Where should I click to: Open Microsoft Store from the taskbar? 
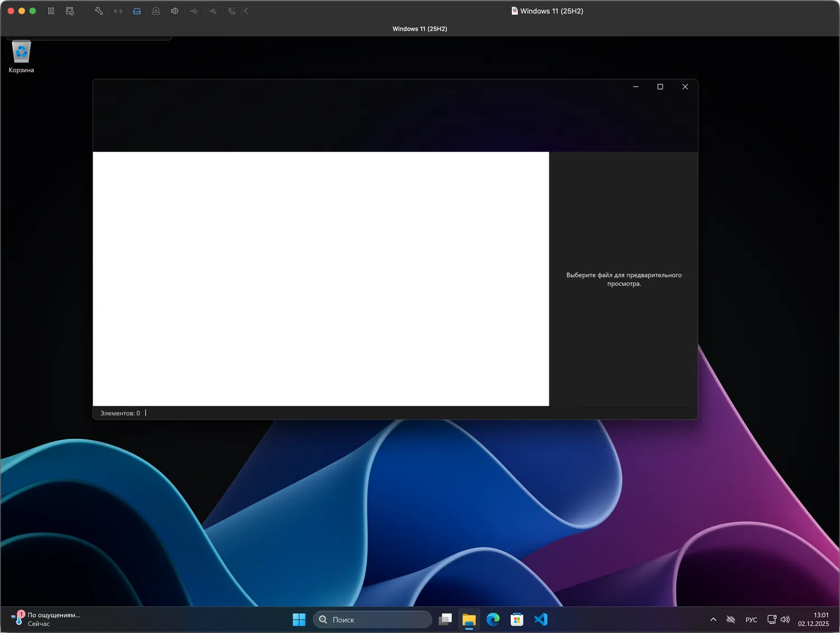517,620
